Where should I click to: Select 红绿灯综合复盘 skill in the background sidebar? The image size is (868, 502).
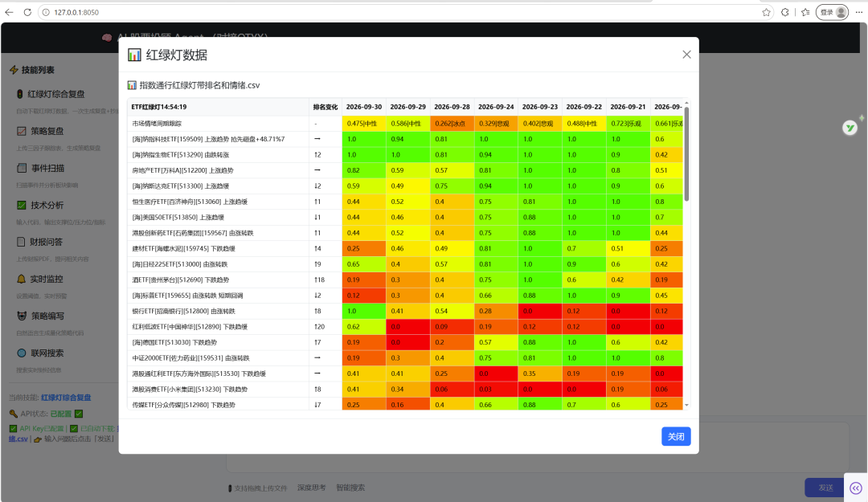click(51, 94)
